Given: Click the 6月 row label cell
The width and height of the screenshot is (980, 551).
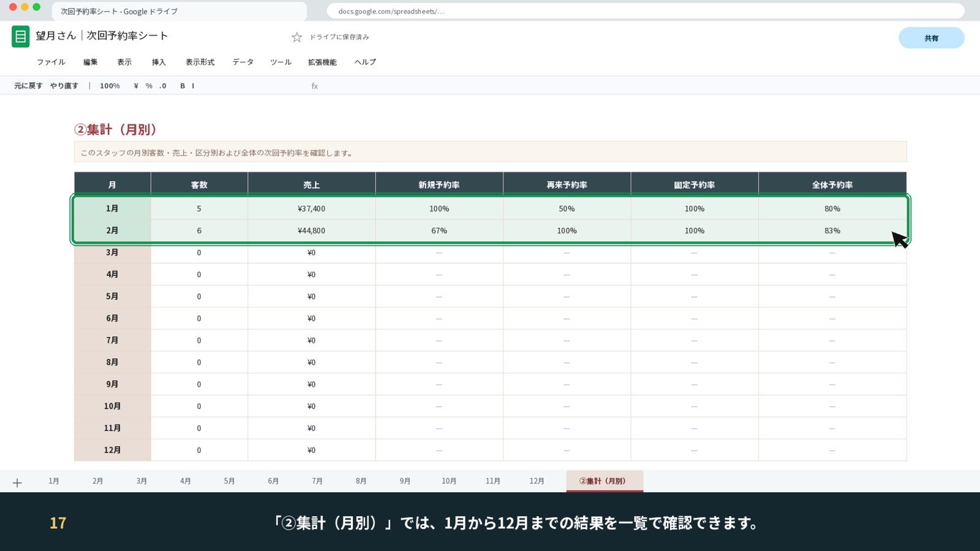Looking at the screenshot, I should pyautogui.click(x=112, y=318).
